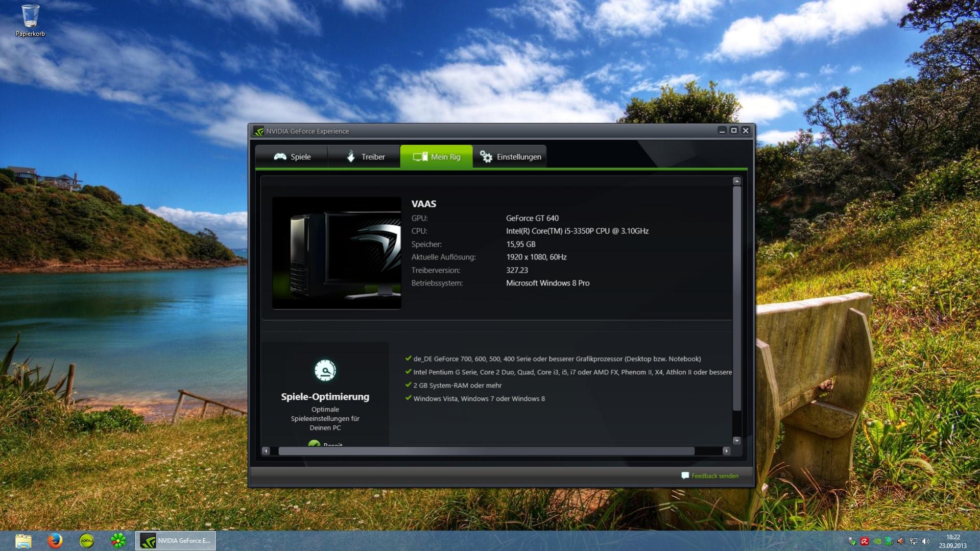Click the safely remove hardware tray icon
The height and width of the screenshot is (551, 980).
tap(852, 541)
